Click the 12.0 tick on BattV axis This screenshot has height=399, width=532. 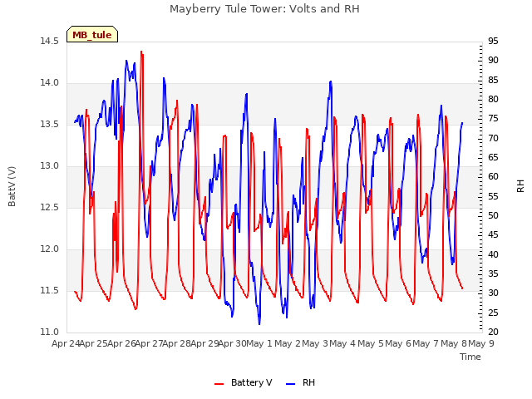coord(49,249)
